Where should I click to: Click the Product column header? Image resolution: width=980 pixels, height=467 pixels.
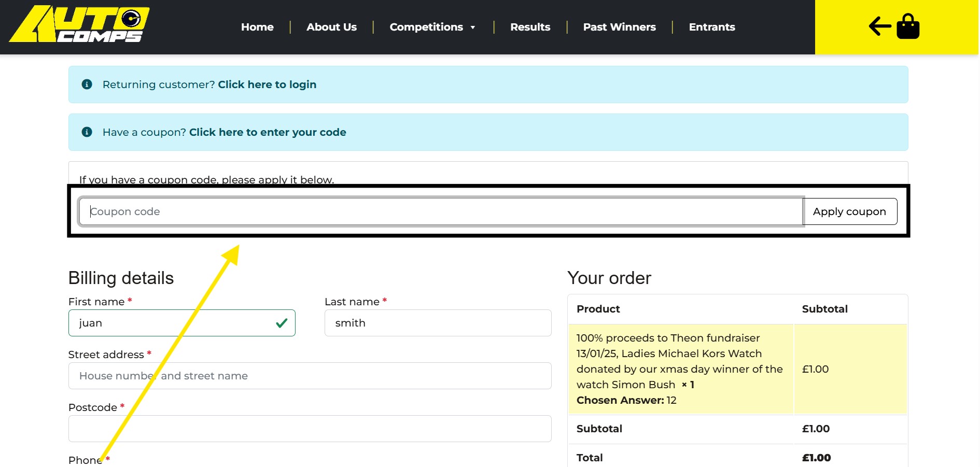[598, 309]
